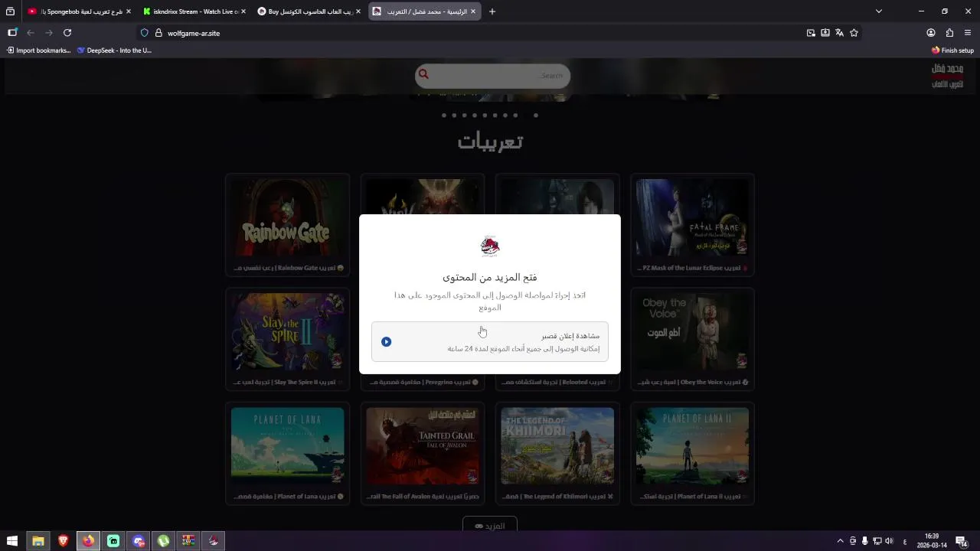The image size is (980, 551).
Task: Close the iskndrixx Stream tab
Action: click(x=243, y=11)
